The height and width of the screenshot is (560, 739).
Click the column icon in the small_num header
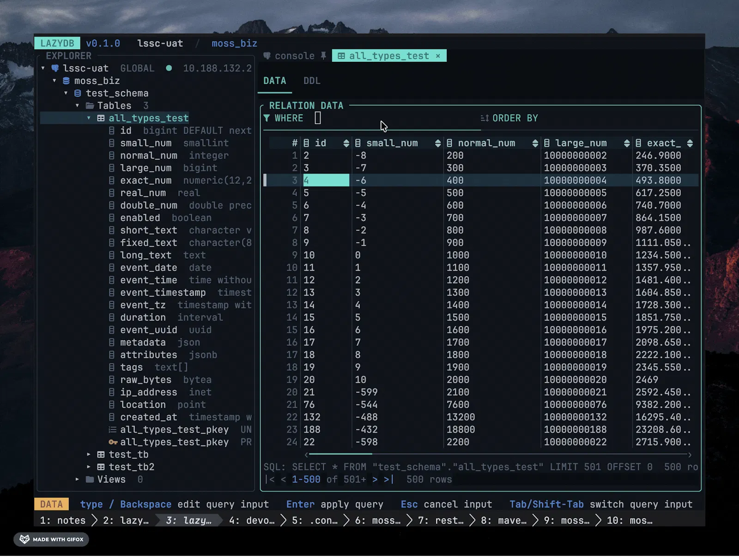[x=358, y=143]
